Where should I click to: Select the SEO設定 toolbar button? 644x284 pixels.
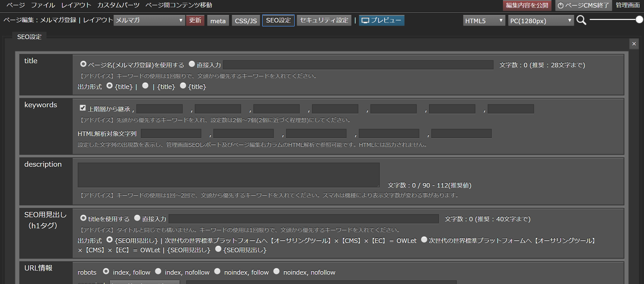278,20
